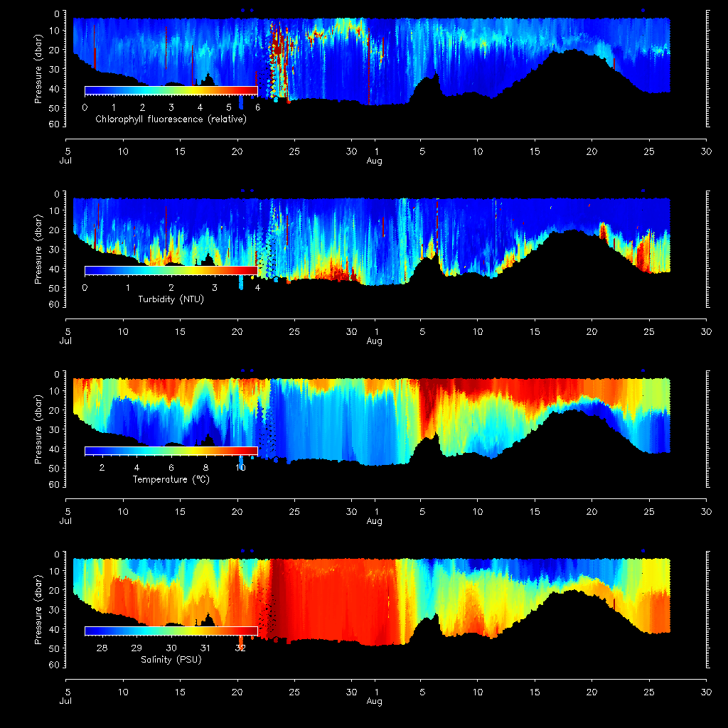
Task: Click the leftmost blue dot marker above temperature plot
Action: 243,370
